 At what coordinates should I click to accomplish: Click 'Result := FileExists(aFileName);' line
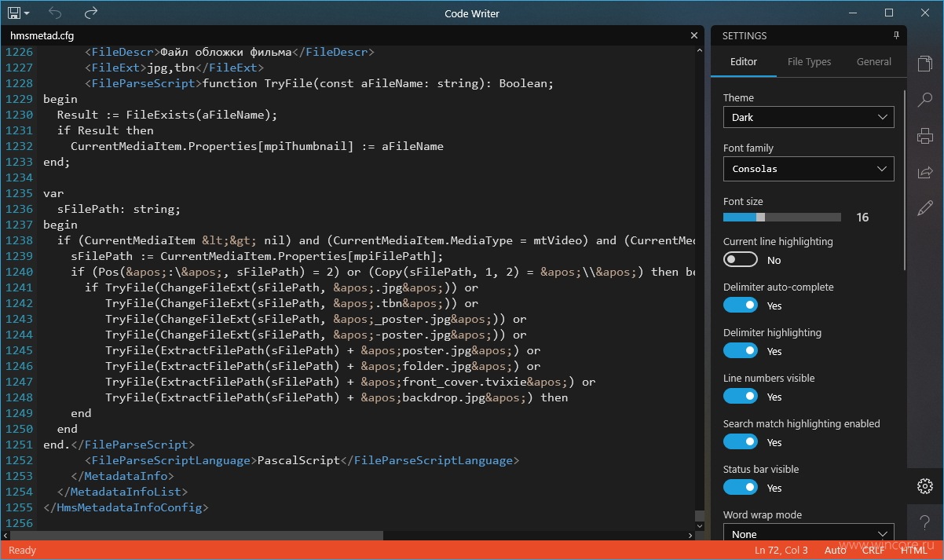pos(167,115)
